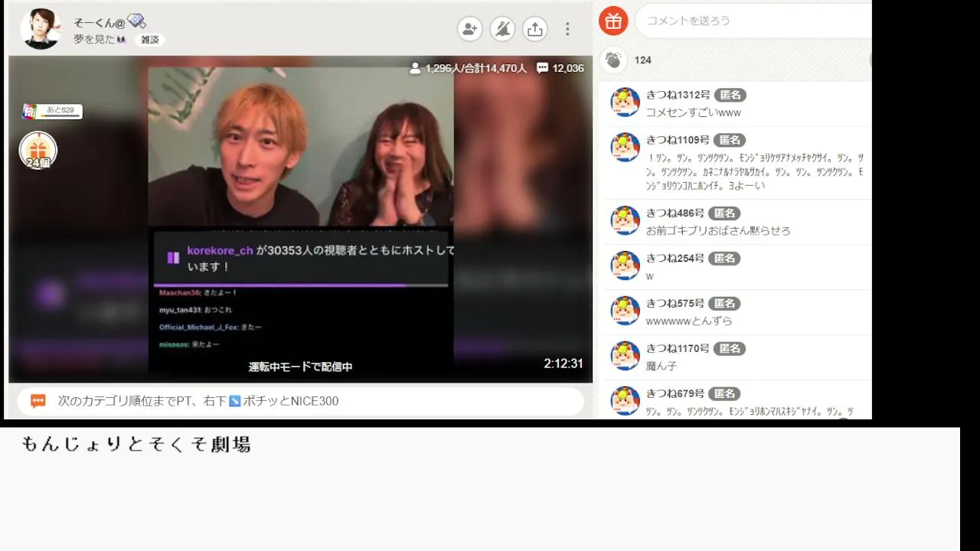Click the caption もんじょりとそくそ劇場
This screenshot has height=551, width=980.
136,445
